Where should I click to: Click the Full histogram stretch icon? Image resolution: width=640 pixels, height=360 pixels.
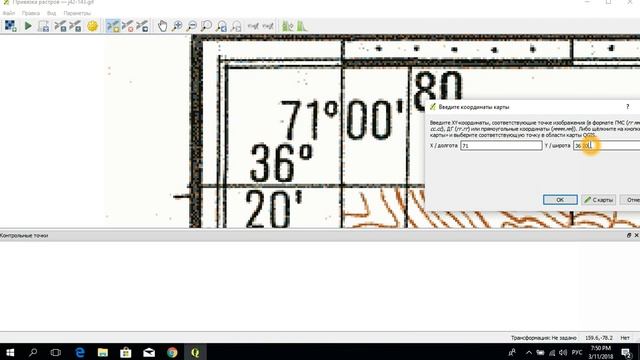point(287,26)
